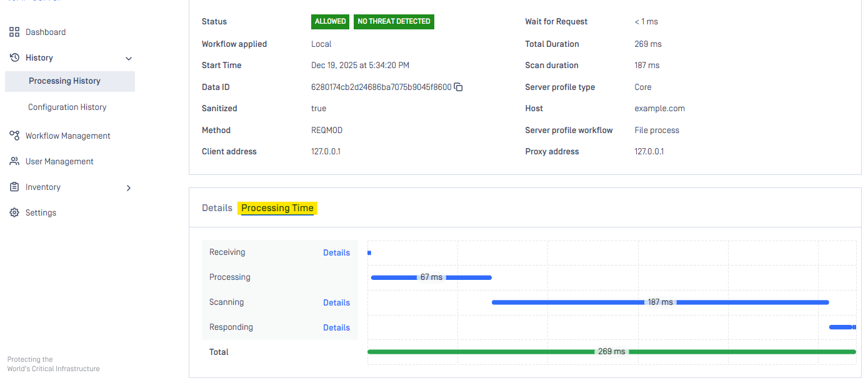The image size is (868, 383).
Task: Collapse the History menu chevron
Action: (129, 58)
